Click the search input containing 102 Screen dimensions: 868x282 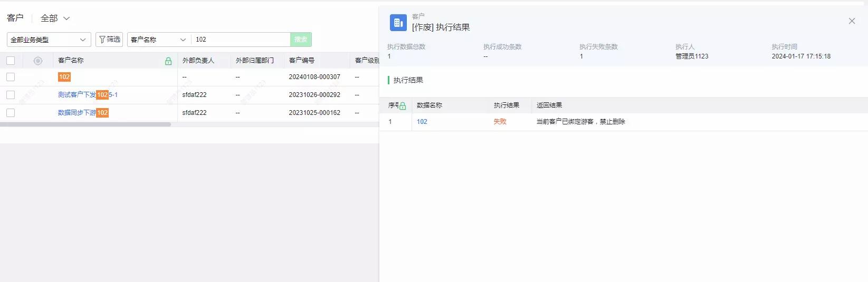click(241, 40)
